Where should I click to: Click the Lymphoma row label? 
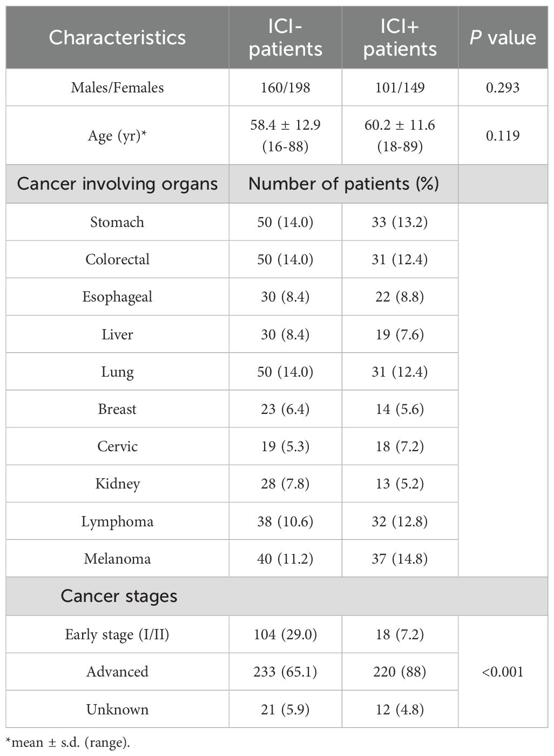tap(117, 521)
